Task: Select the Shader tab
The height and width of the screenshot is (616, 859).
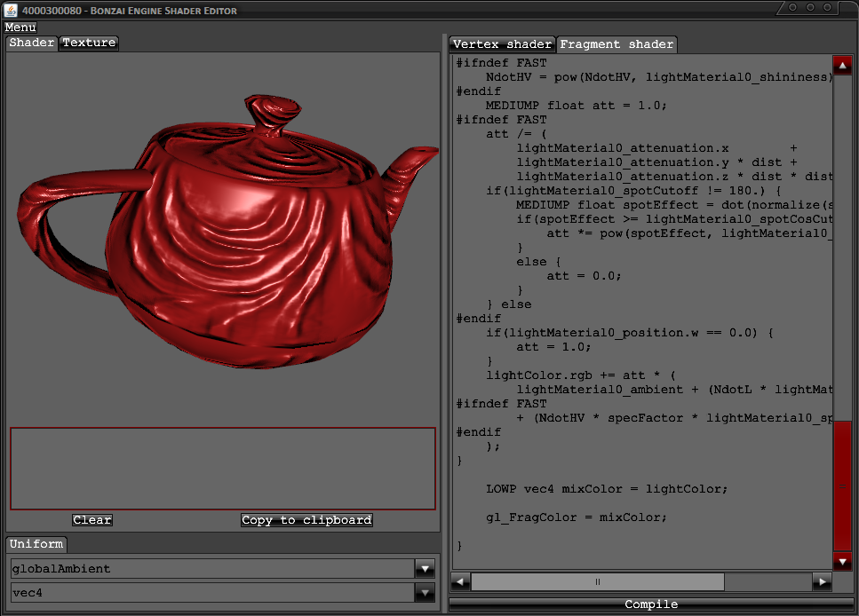Action: tap(32, 43)
